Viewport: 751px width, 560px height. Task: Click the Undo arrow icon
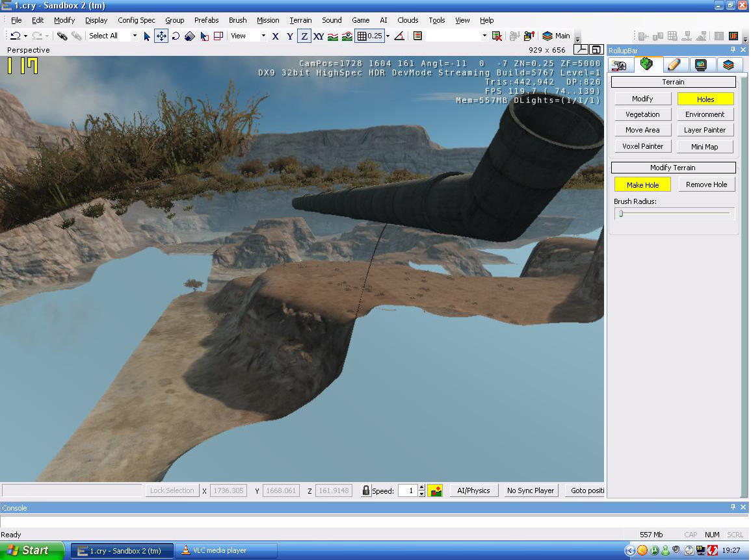pyautogui.click(x=16, y=36)
